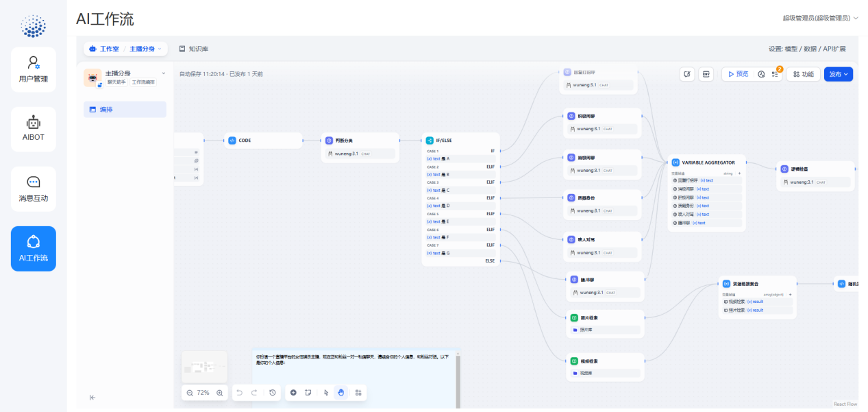Click the dotted globe logo
Viewport: 868px width, 412px height.
[33, 25]
